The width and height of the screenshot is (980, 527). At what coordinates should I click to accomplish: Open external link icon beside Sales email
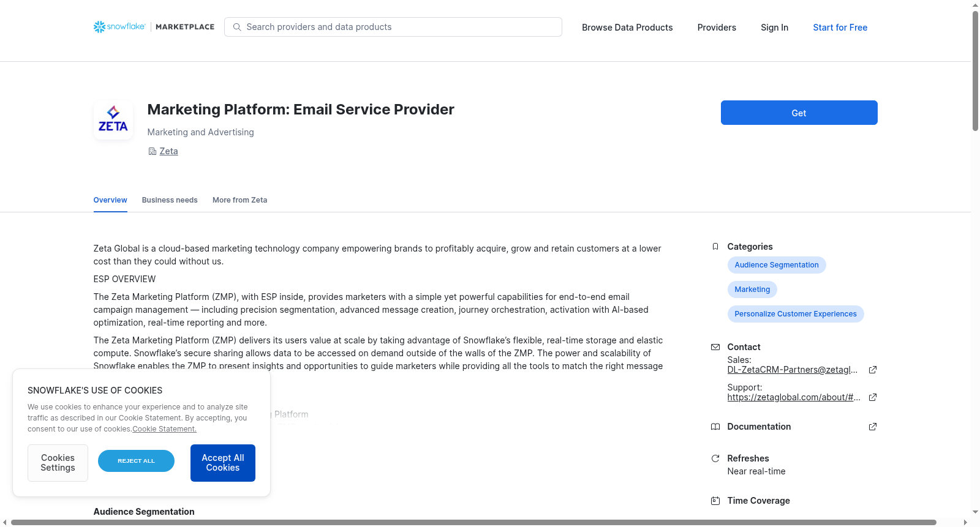pyautogui.click(x=873, y=370)
